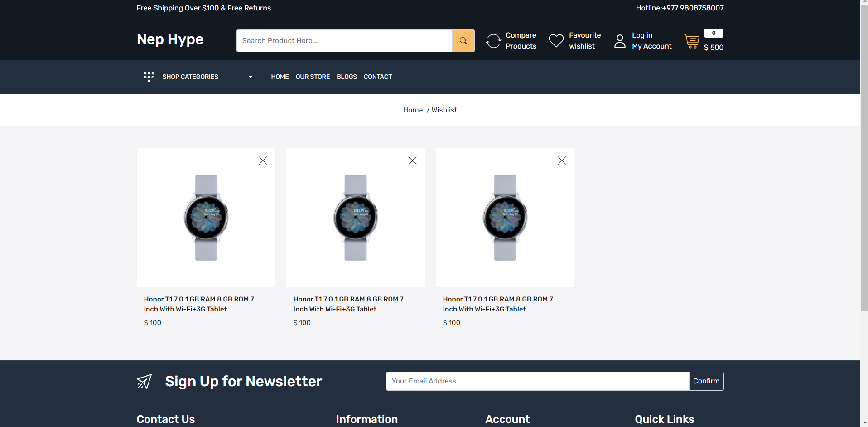Click the newsletter paper plane icon
Image resolution: width=868 pixels, height=427 pixels.
144,381
